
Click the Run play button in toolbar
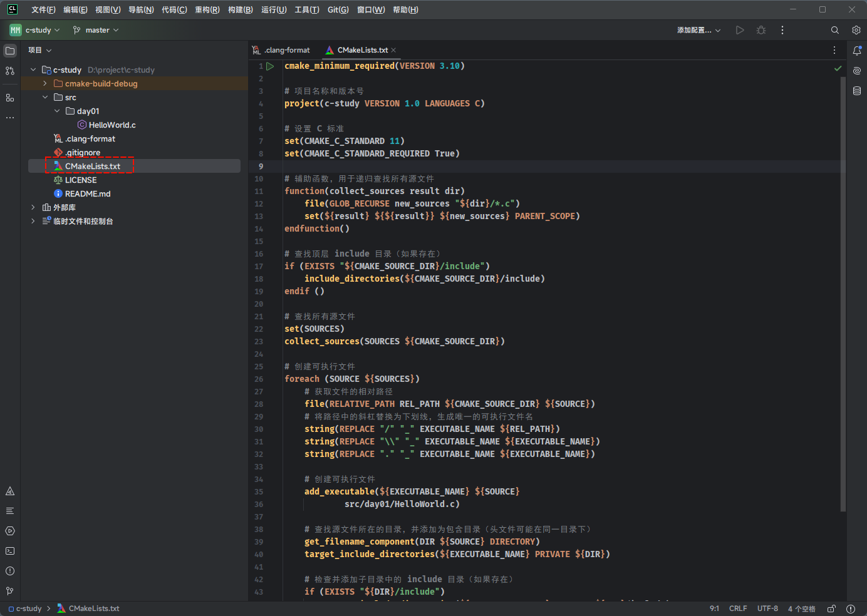[740, 30]
